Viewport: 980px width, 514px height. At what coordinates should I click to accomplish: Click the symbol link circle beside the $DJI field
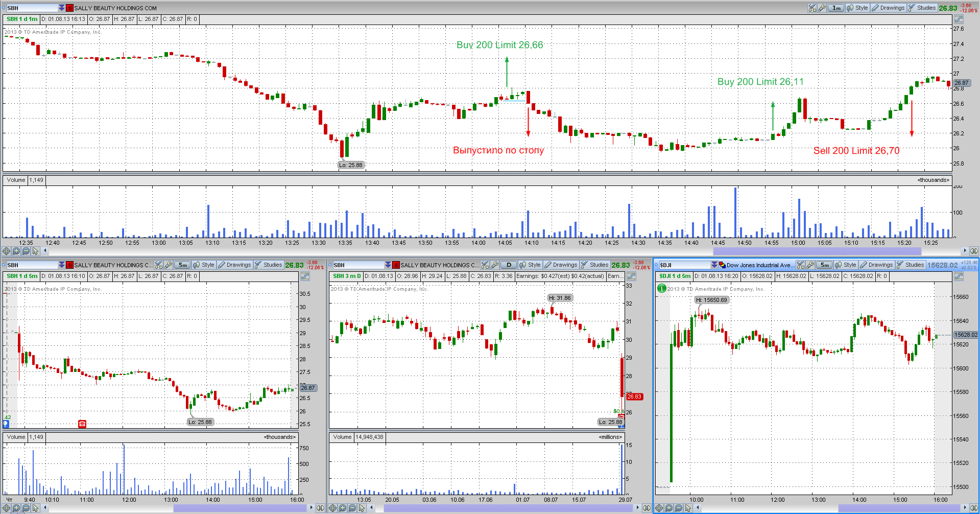pos(656,265)
